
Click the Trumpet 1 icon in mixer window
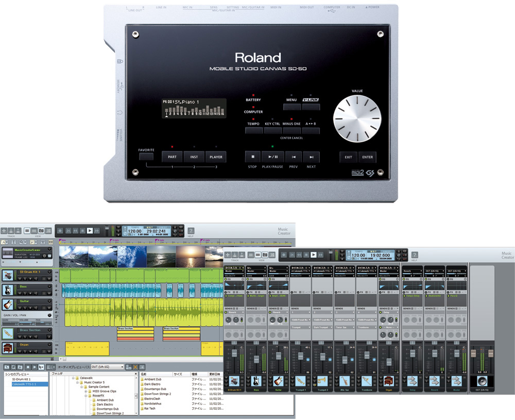coord(301,381)
